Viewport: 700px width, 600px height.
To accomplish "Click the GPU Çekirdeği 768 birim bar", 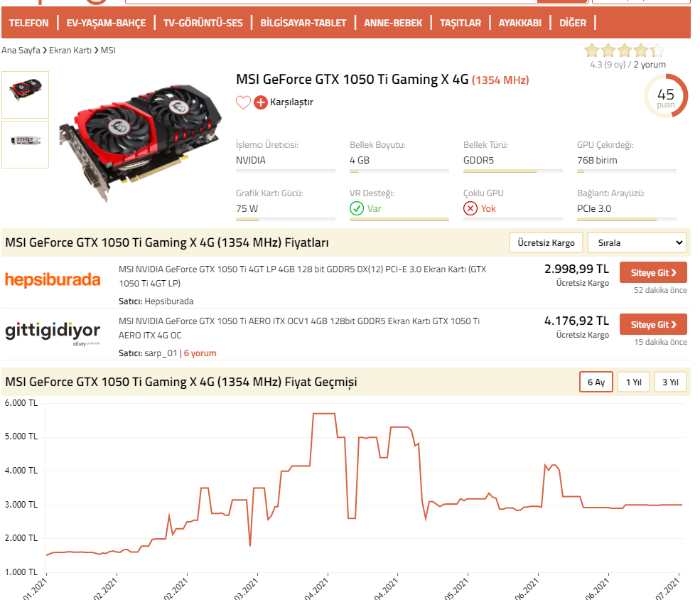I will [626, 171].
